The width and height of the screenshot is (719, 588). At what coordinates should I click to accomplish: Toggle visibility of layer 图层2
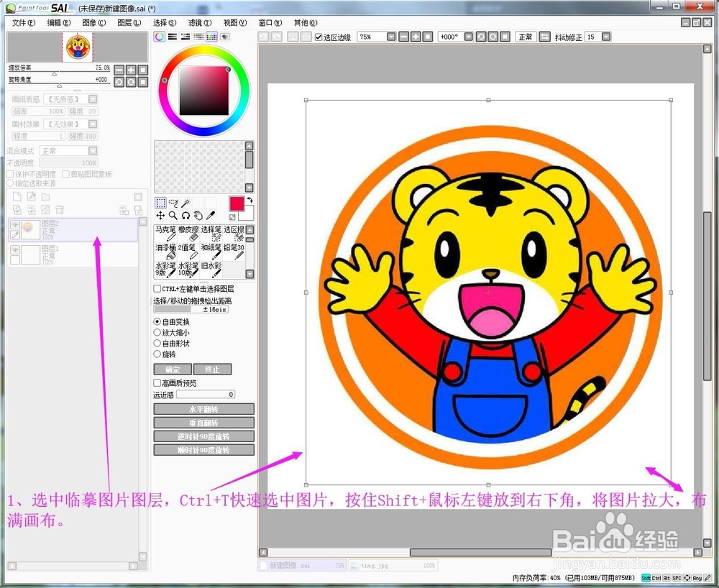(15, 224)
